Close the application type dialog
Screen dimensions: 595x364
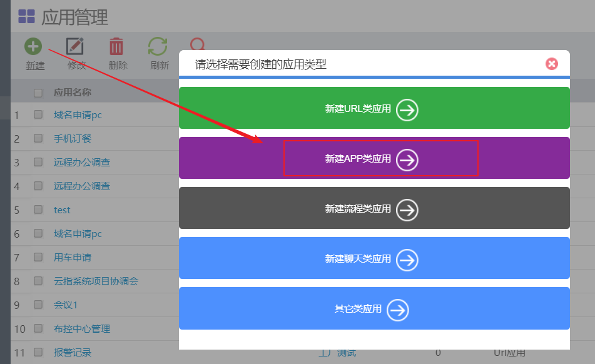pyautogui.click(x=551, y=64)
